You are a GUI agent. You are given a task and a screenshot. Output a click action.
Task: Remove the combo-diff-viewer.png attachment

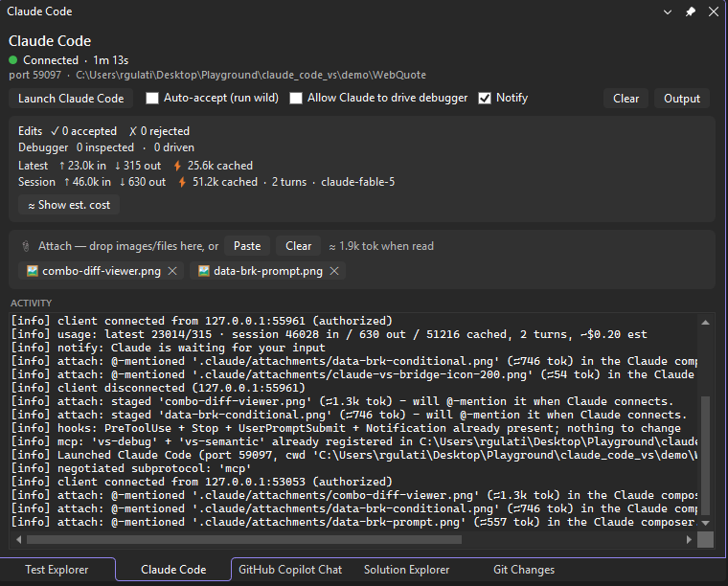point(172,271)
